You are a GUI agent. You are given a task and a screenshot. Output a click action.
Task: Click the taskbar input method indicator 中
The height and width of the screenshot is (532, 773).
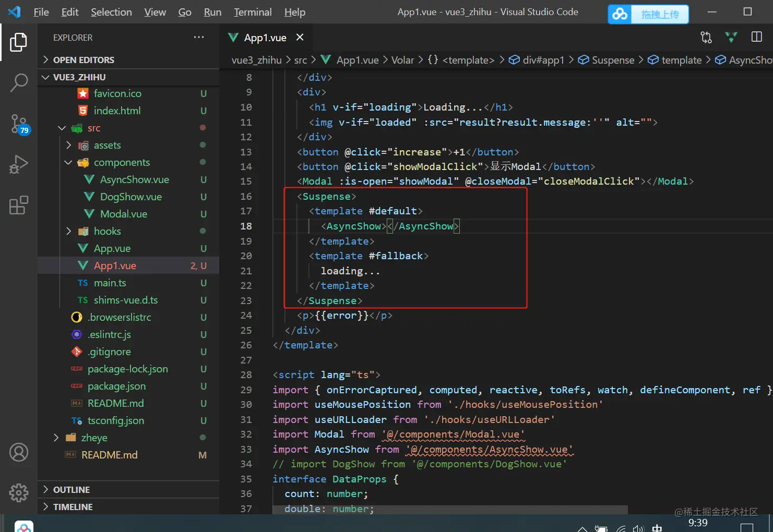coord(657,528)
